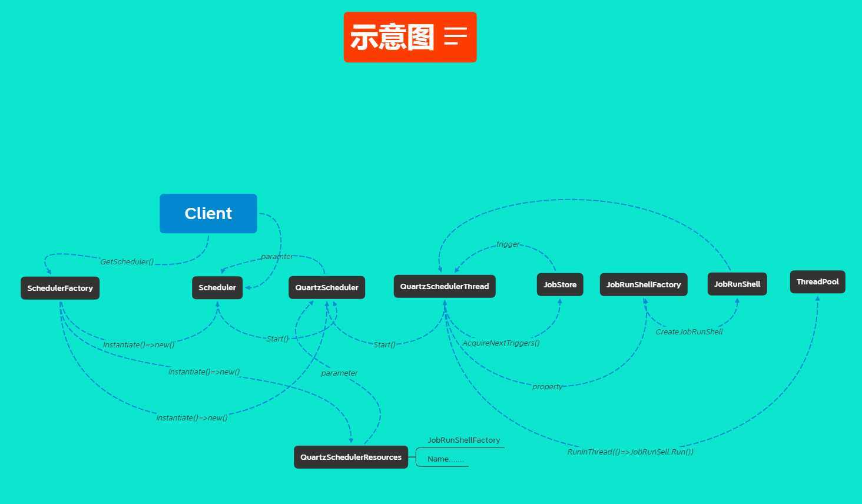The width and height of the screenshot is (862, 504).
Task: Select the JobStore node
Action: (x=560, y=285)
